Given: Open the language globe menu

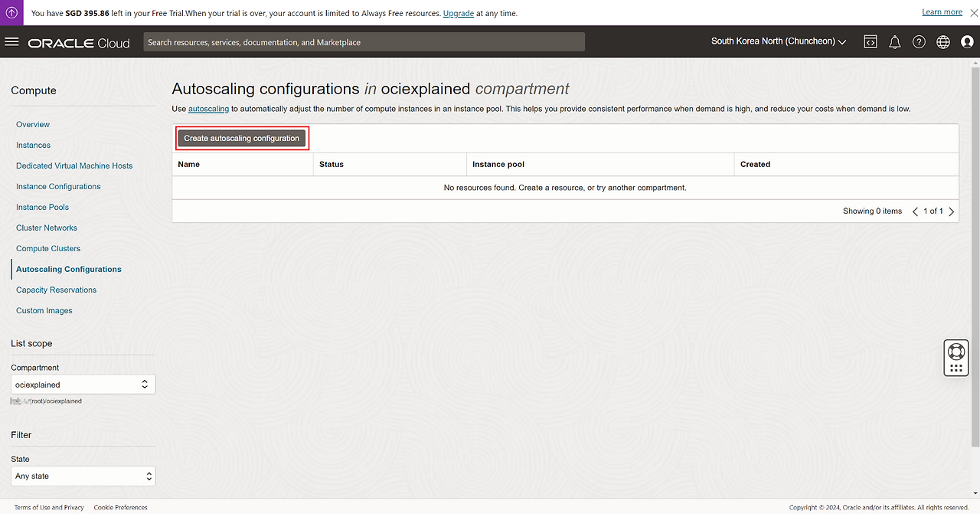Looking at the screenshot, I should 943,42.
